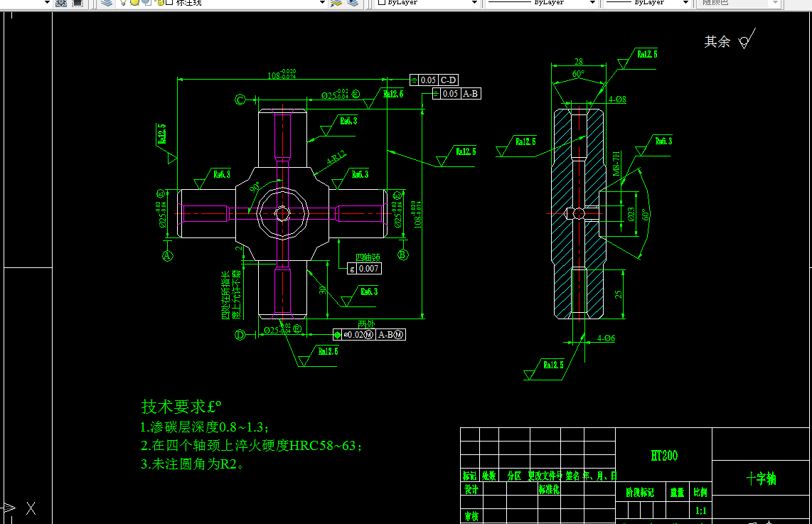The image size is (812, 524).
Task: Open the Layer Properties Manager icon
Action: tap(107, 3)
